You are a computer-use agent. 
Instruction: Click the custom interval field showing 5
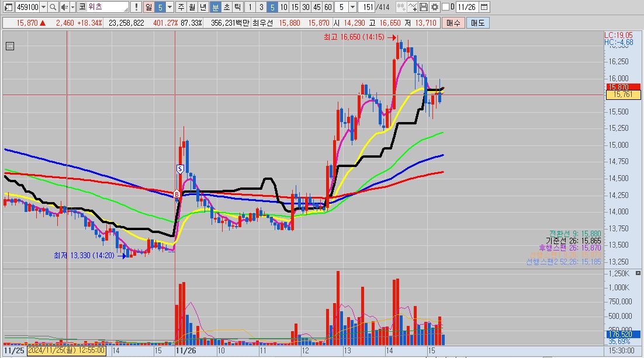341,7
